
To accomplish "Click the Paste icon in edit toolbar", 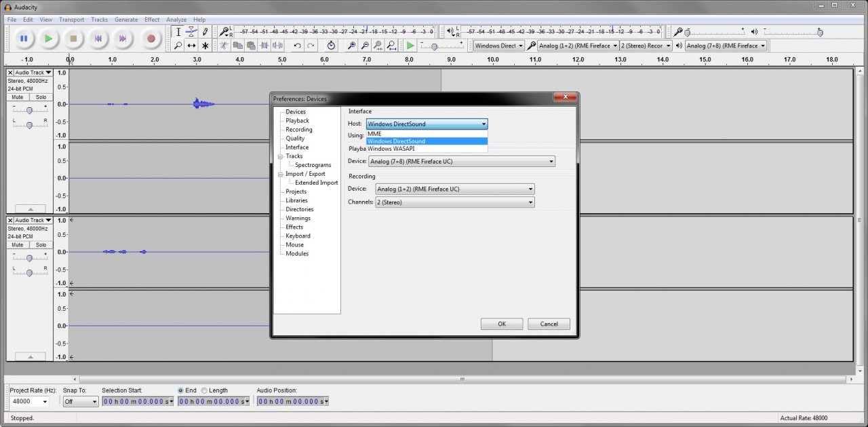I will click(251, 45).
